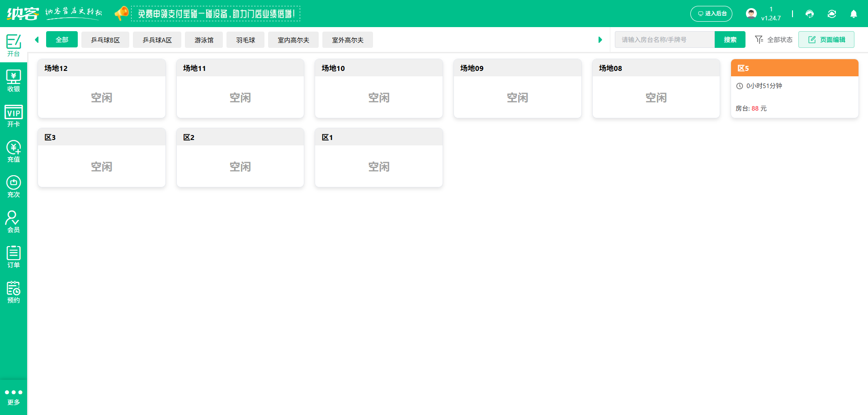Open the 预约 reservation sidebar icon
Screen dimensions: 868x415
pyautogui.click(x=14, y=292)
